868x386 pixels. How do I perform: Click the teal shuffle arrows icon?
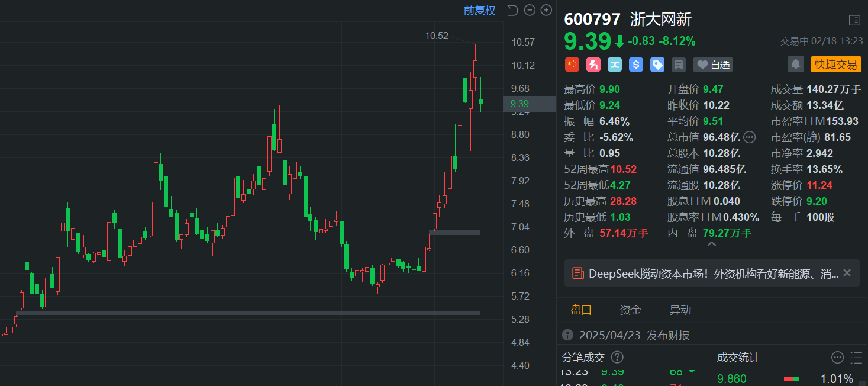[x=615, y=65]
